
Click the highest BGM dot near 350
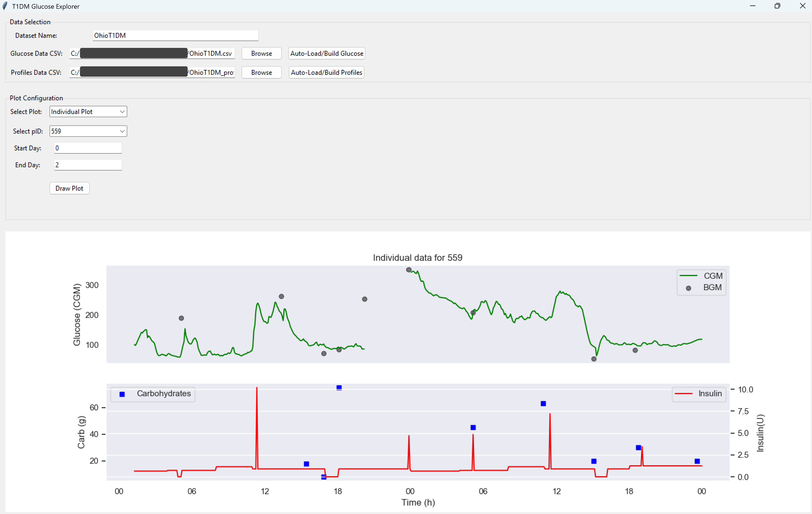(409, 270)
